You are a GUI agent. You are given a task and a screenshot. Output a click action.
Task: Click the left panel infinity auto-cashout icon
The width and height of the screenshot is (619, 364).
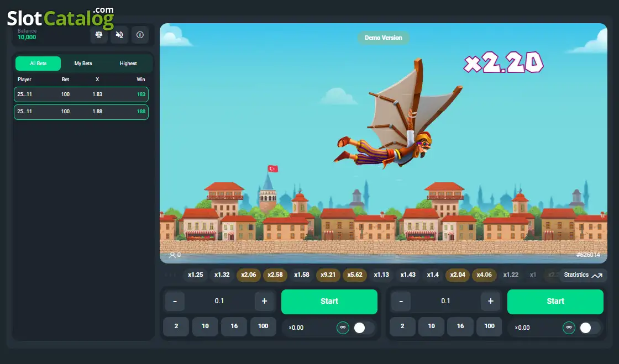[343, 328]
